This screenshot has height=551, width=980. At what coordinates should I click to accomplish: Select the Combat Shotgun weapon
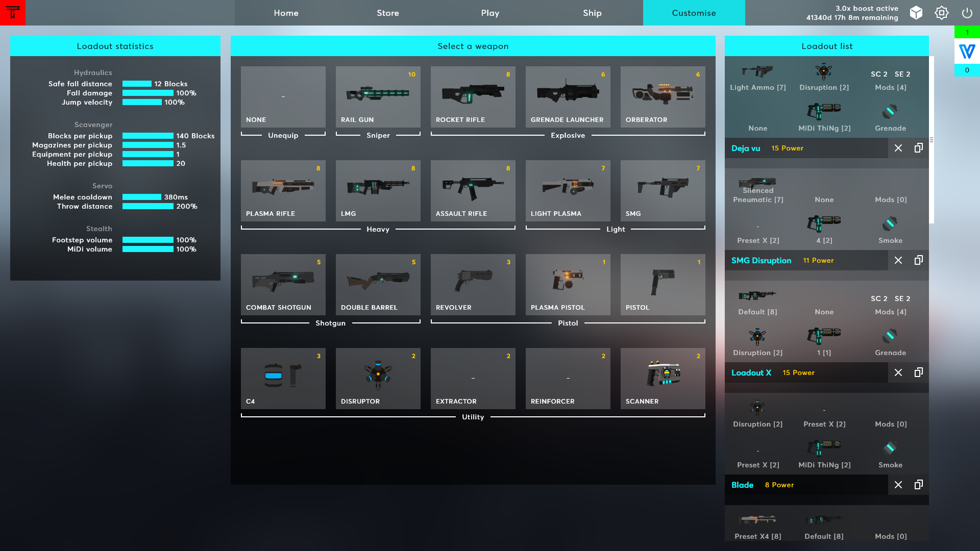click(283, 285)
